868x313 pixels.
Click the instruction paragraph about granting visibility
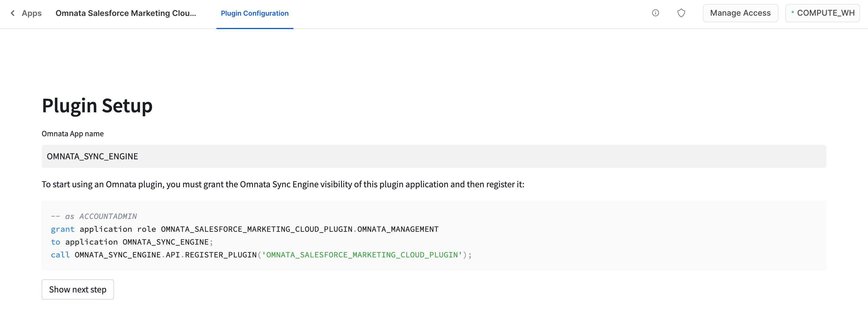pyautogui.click(x=283, y=184)
